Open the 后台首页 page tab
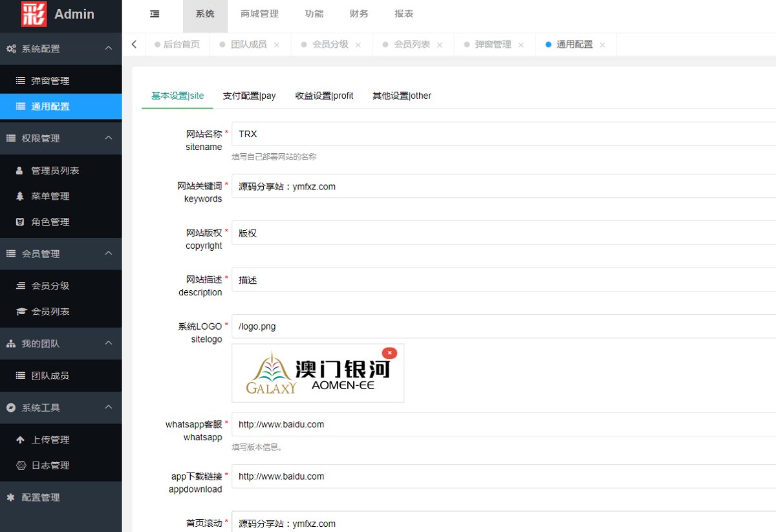This screenshot has width=776, height=532. [x=181, y=45]
